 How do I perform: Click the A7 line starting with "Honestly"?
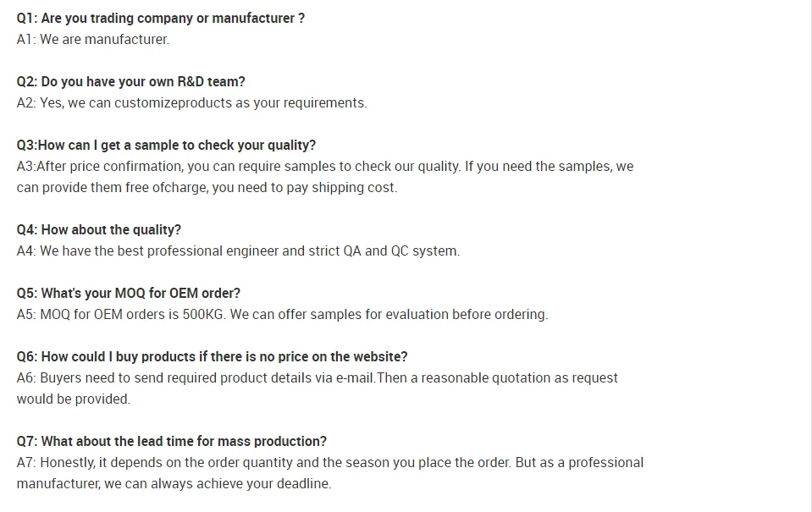coord(330,462)
